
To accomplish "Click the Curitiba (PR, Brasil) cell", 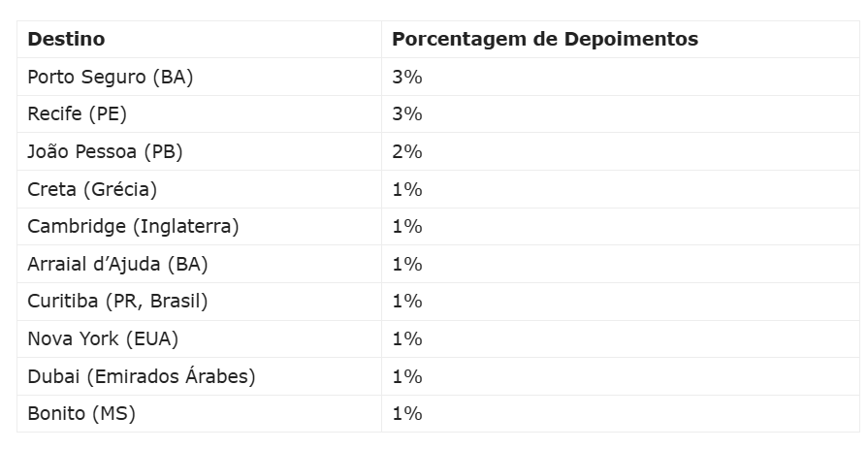I will 117,302.
